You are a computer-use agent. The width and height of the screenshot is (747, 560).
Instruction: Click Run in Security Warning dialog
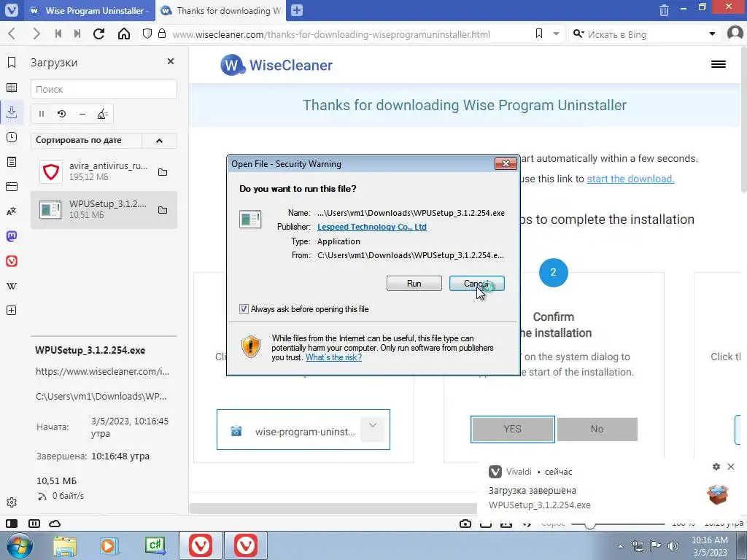click(x=414, y=284)
